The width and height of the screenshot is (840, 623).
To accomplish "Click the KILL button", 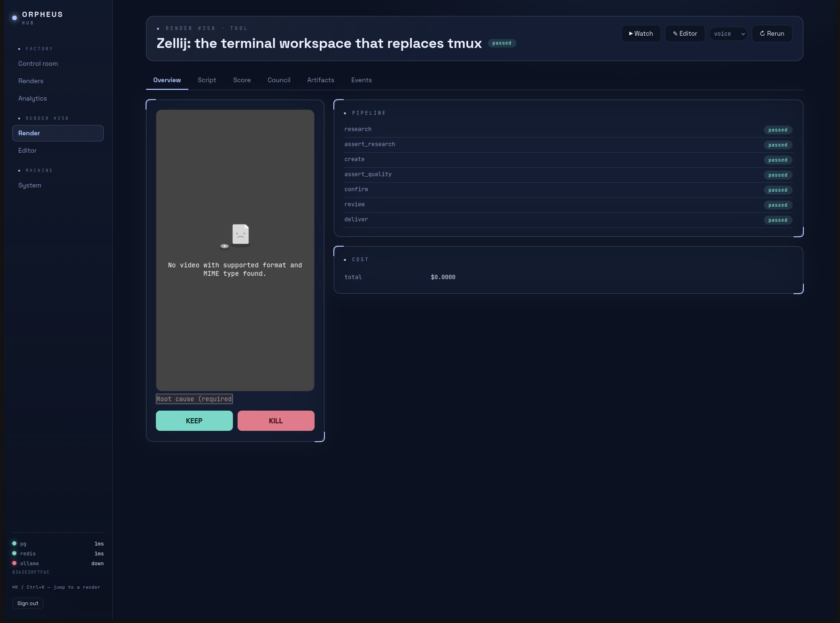I will pyautogui.click(x=276, y=421).
